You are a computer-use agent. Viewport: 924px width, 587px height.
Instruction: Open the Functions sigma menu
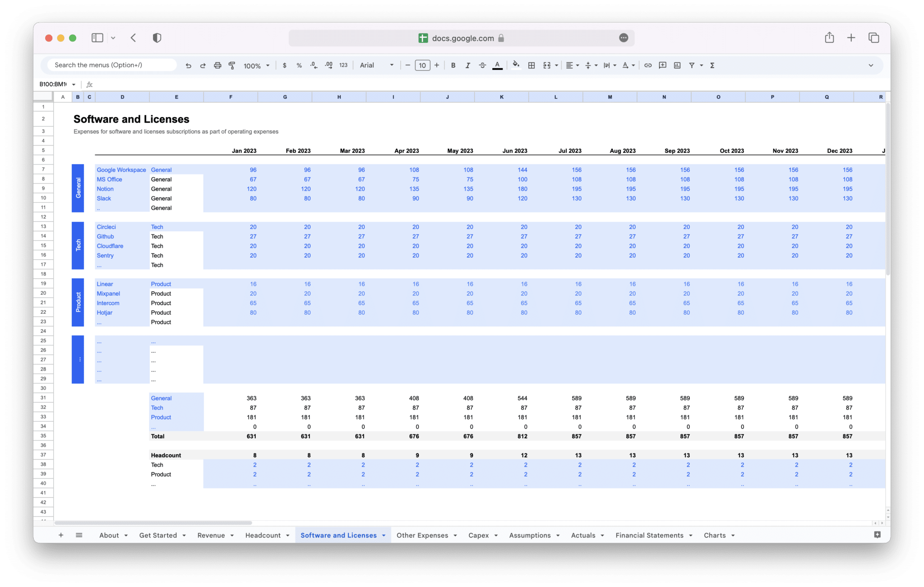click(712, 65)
